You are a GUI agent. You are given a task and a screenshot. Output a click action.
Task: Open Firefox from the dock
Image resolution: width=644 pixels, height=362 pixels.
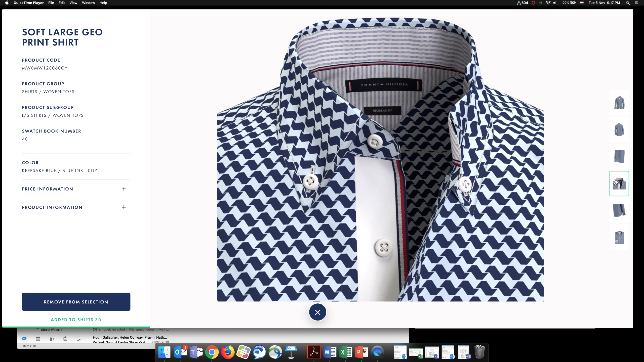tap(227, 352)
